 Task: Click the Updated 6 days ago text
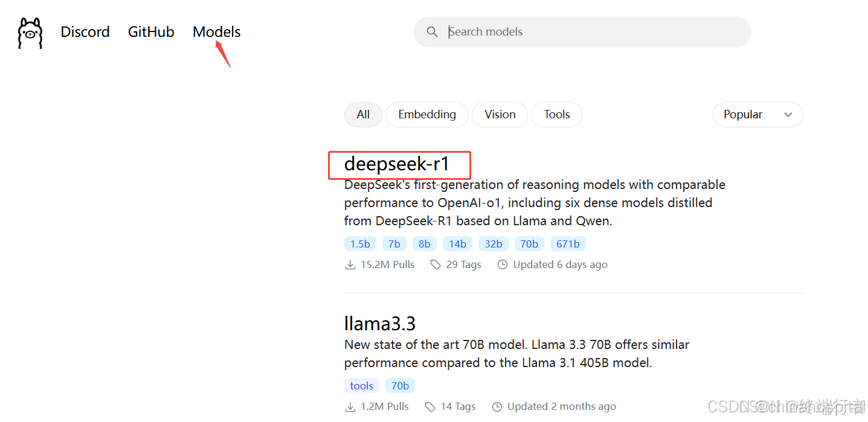pyautogui.click(x=561, y=264)
